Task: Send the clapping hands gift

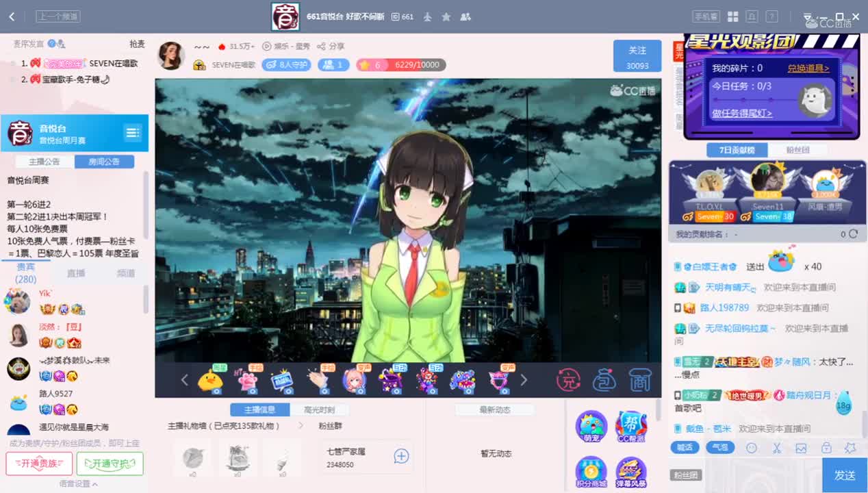Action: (x=318, y=380)
